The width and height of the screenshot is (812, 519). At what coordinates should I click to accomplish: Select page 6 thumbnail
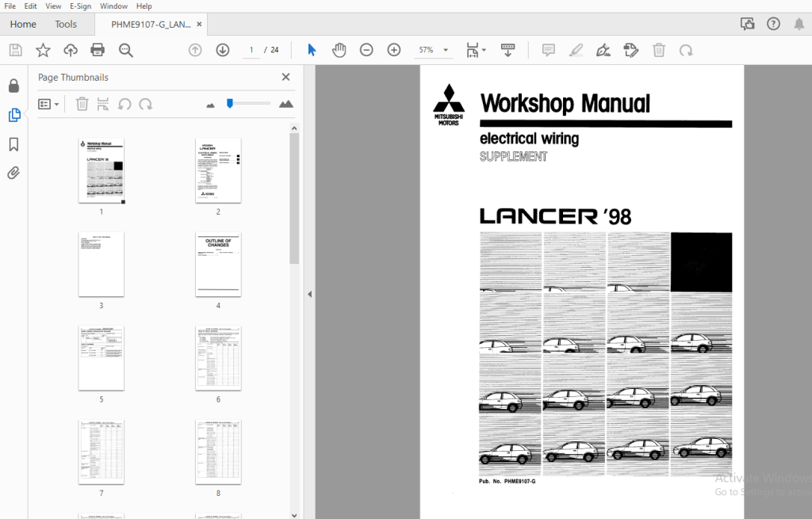tap(218, 358)
